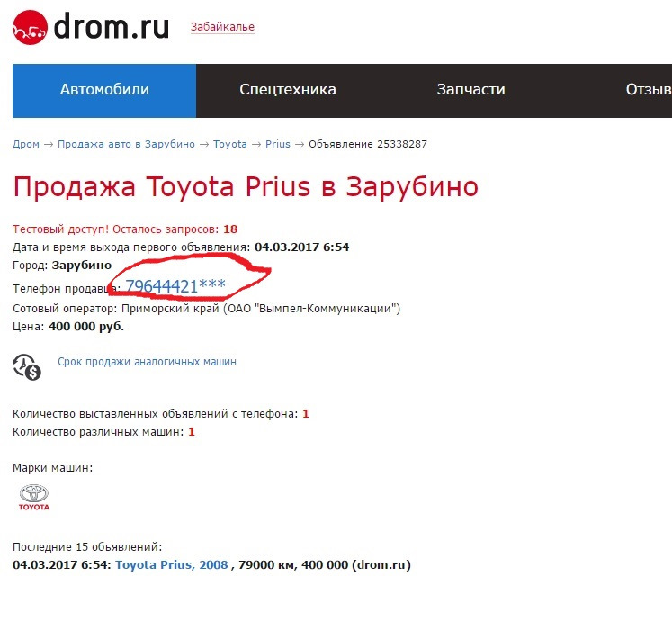
Task: Go to the Запчасти section
Action: [x=470, y=90]
